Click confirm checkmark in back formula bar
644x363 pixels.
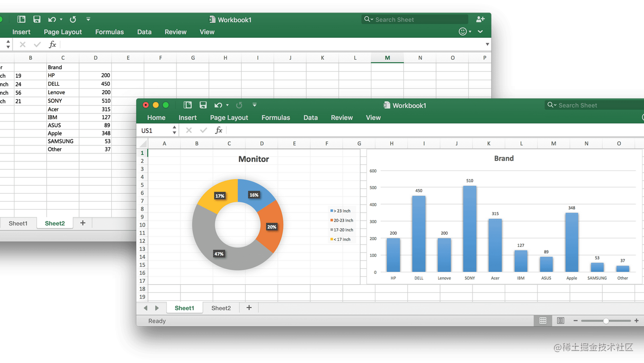[37, 45]
